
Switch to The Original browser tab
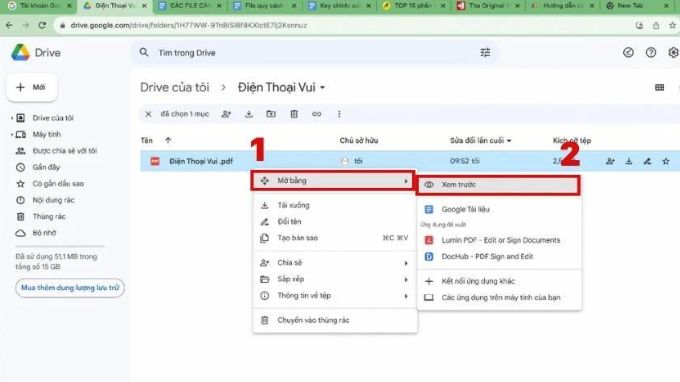click(x=489, y=6)
